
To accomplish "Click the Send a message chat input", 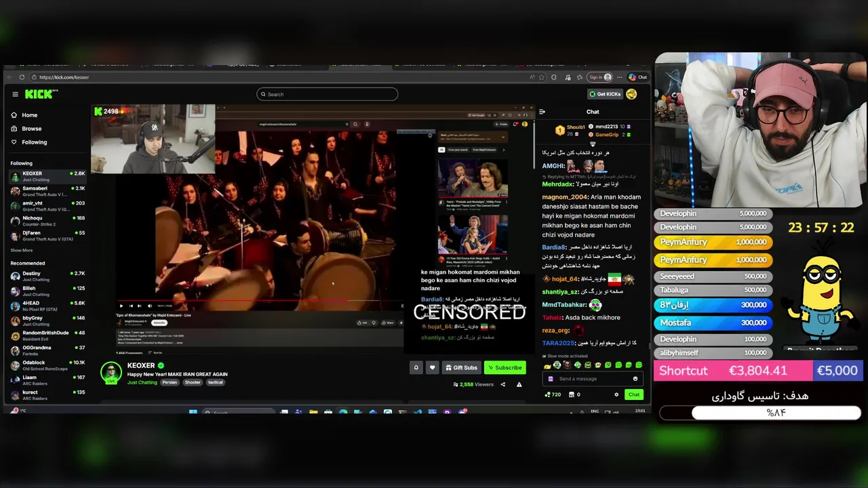I will click(593, 379).
